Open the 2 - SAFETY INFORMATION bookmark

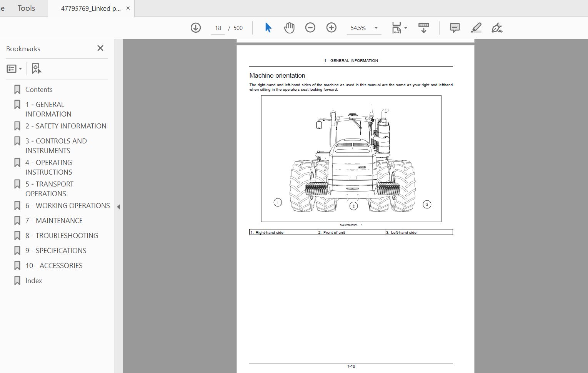pos(66,126)
